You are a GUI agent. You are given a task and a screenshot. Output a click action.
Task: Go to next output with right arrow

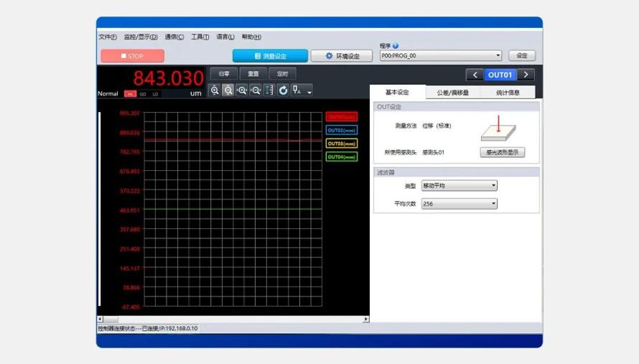click(x=526, y=75)
